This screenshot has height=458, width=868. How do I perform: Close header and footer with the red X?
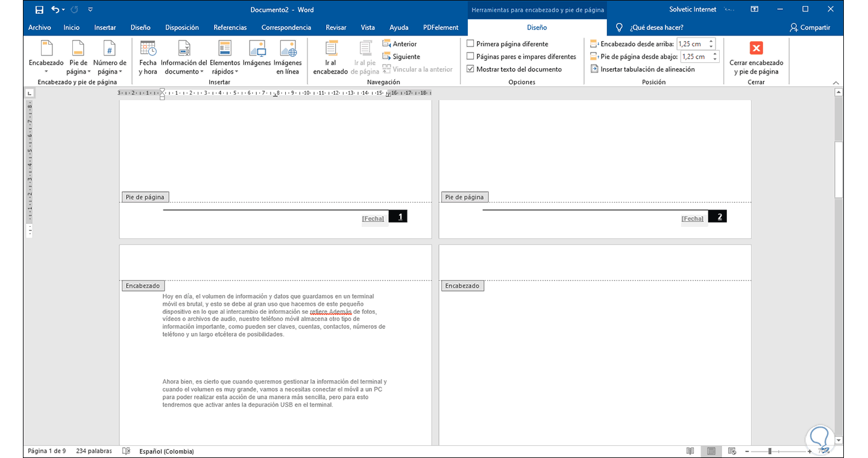[x=756, y=57]
